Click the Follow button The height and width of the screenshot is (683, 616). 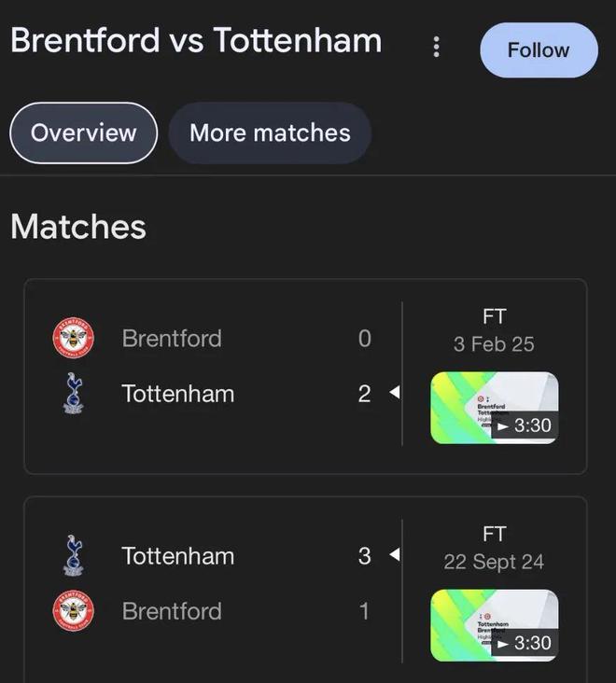click(539, 50)
